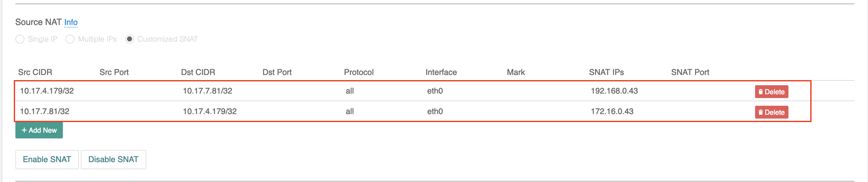This screenshot has width=868, height=182.
Task: Click the eth0 interface cell in first row
Action: [435, 91]
